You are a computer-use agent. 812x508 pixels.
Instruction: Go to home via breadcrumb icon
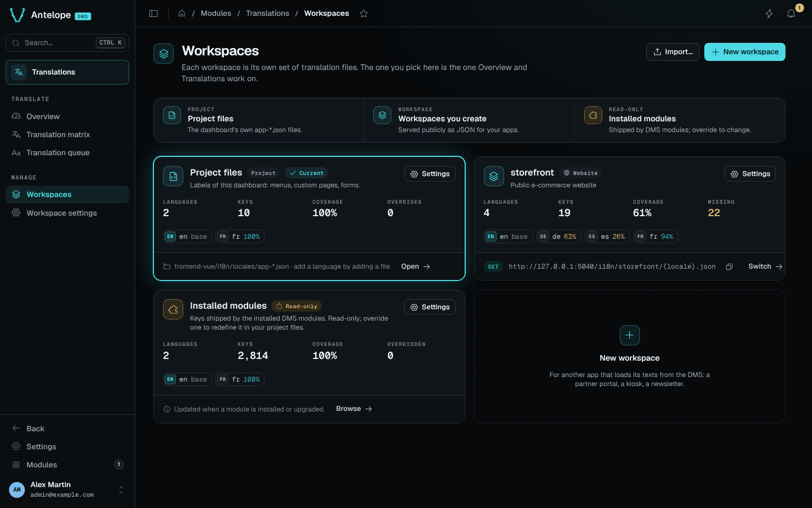coord(182,14)
